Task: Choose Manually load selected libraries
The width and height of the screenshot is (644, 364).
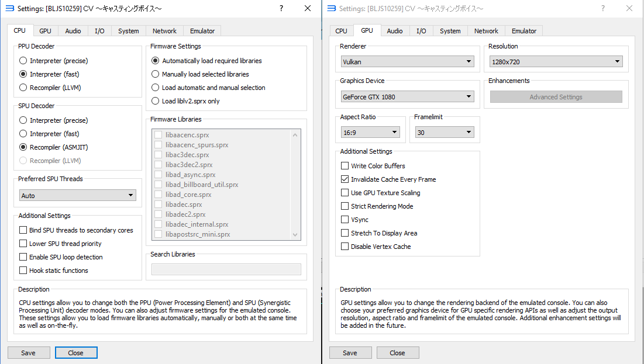Action: coord(156,74)
